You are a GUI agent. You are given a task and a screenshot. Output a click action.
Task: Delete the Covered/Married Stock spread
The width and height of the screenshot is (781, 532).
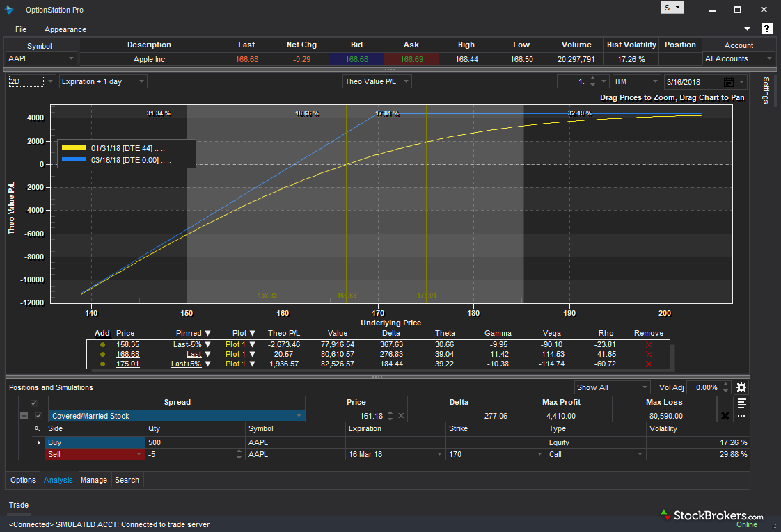(x=725, y=416)
